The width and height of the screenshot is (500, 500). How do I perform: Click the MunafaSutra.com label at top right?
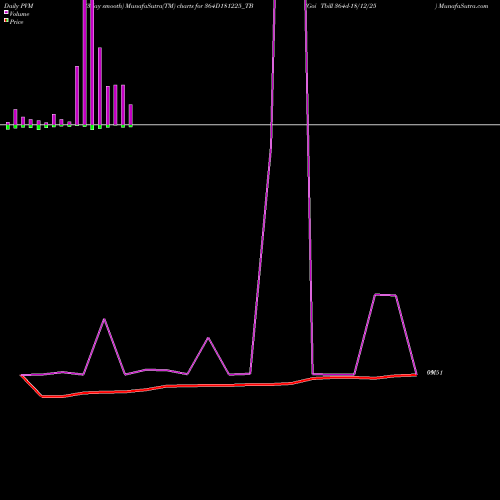coord(463,6)
